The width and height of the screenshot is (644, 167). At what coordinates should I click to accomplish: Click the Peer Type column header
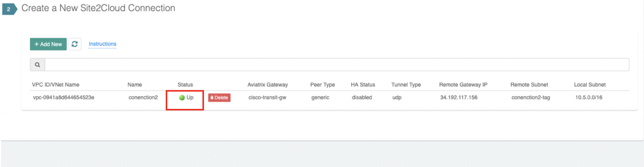(x=322, y=85)
